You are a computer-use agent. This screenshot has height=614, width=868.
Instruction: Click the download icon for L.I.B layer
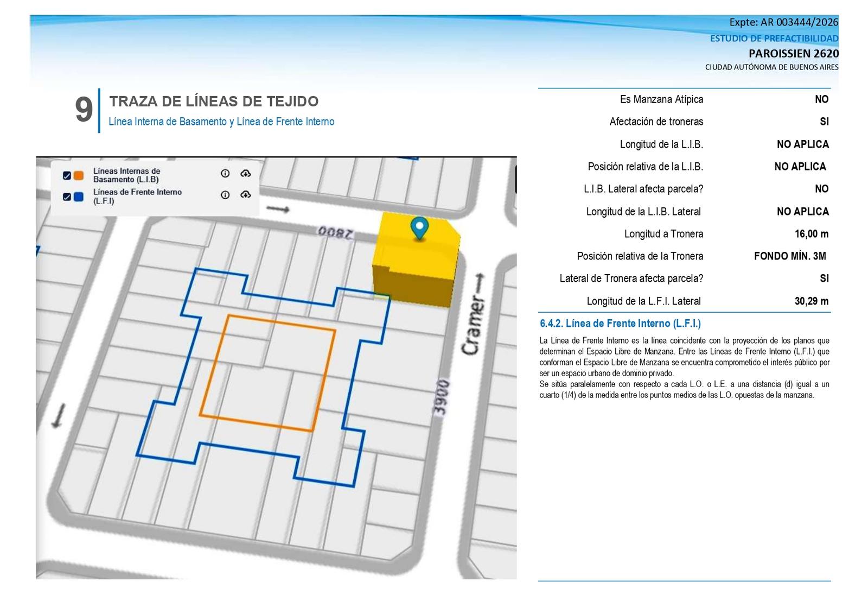tap(246, 173)
